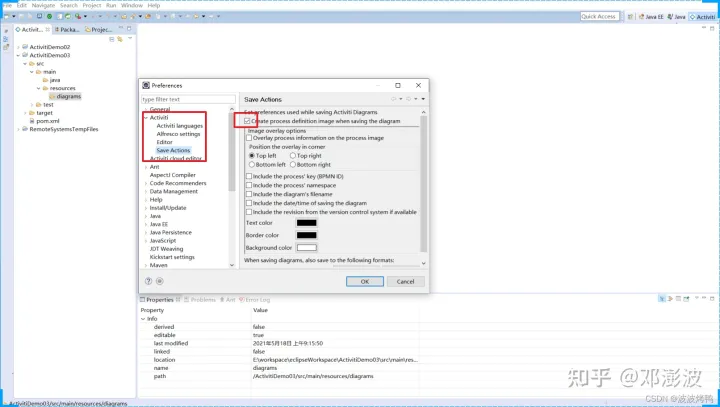Maximize the Properties view panel

[712, 298]
